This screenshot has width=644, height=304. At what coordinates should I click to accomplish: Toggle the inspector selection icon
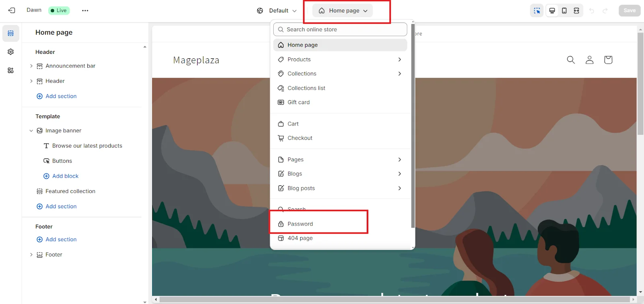(537, 11)
